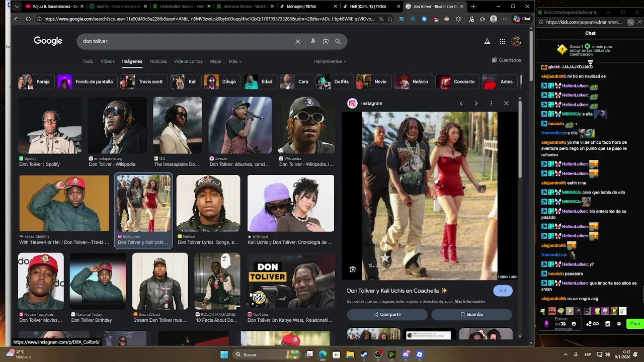This screenshot has height=362, width=644.
Task: Send message with green Chat button
Action: [x=635, y=324]
